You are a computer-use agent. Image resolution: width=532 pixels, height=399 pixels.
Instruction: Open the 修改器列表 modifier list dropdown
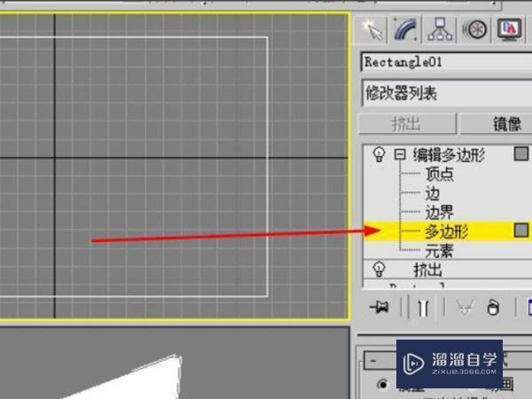(447, 92)
